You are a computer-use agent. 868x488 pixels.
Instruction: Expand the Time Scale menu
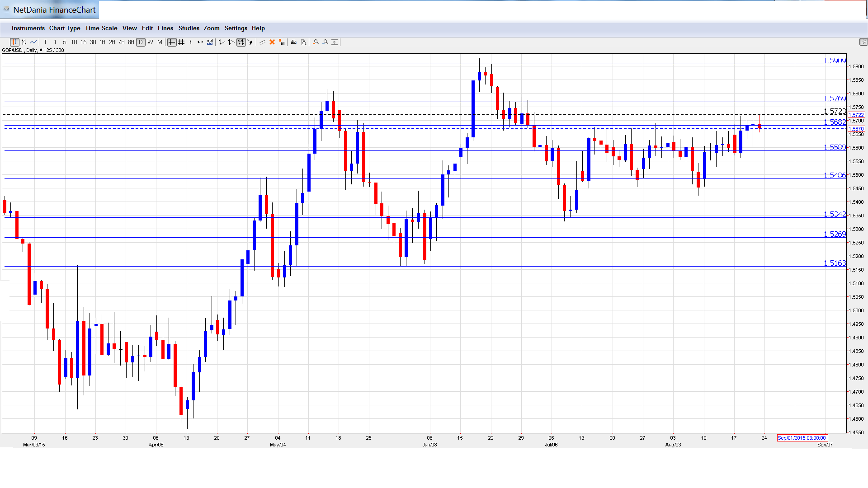tap(101, 28)
